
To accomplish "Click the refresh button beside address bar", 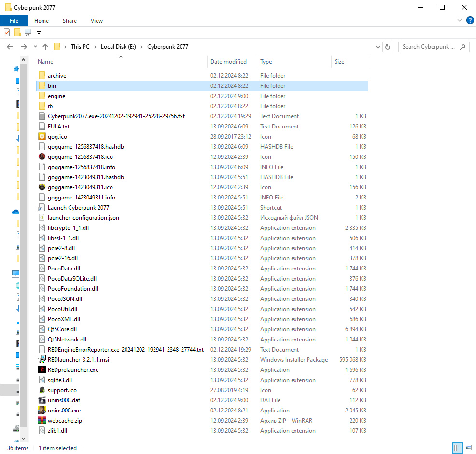I will click(x=388, y=47).
